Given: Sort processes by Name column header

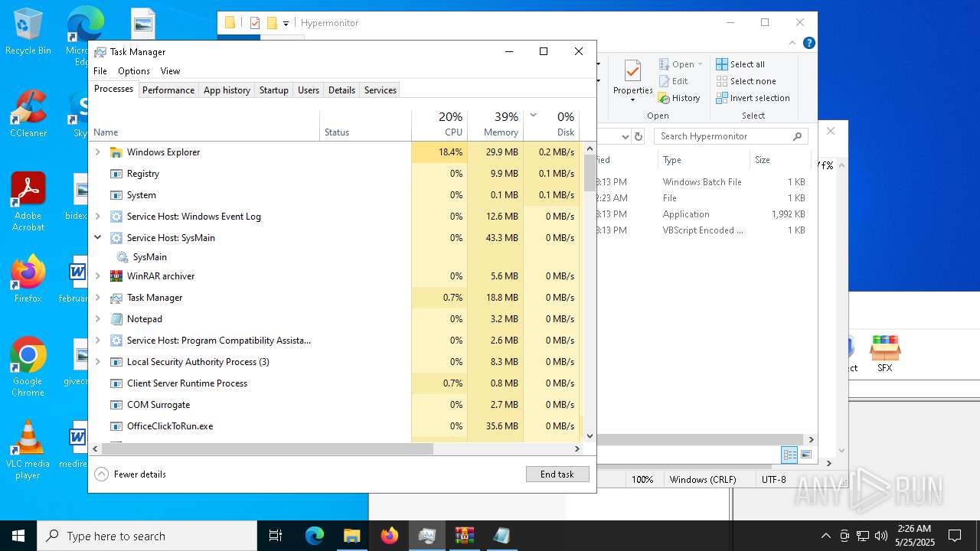Looking at the screenshot, I should [x=204, y=126].
